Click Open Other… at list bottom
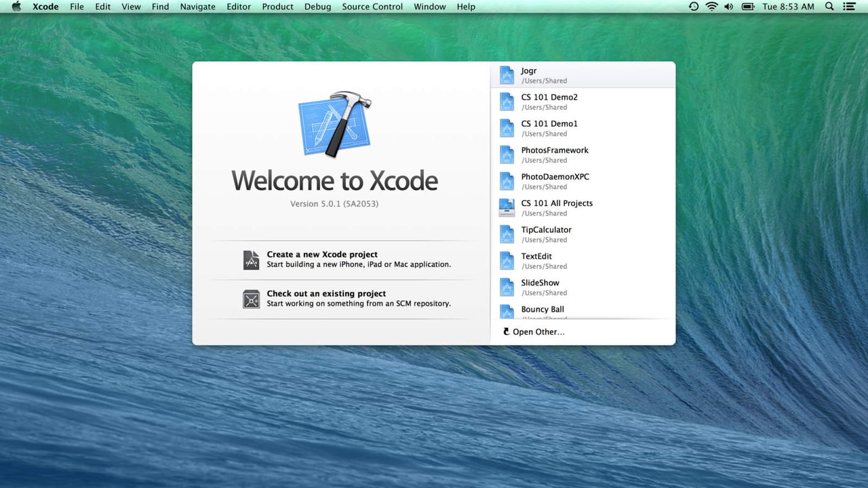This screenshot has width=868, height=488. (538, 332)
